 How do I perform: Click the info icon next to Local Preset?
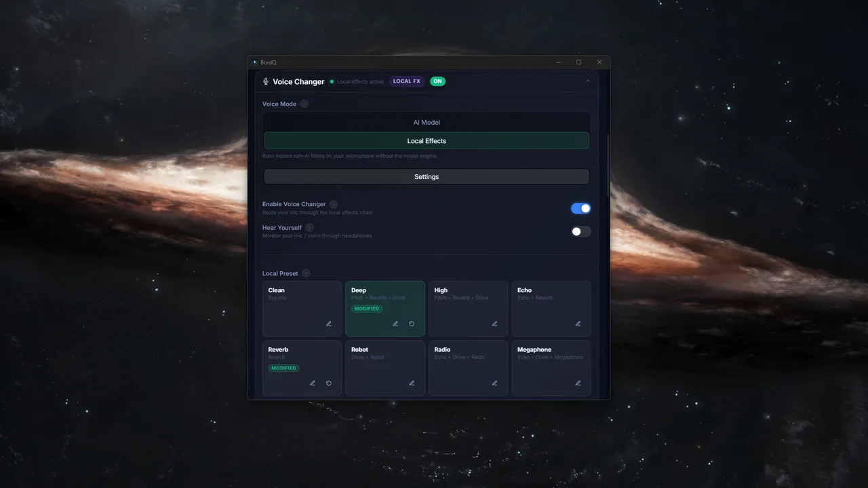[x=306, y=273]
